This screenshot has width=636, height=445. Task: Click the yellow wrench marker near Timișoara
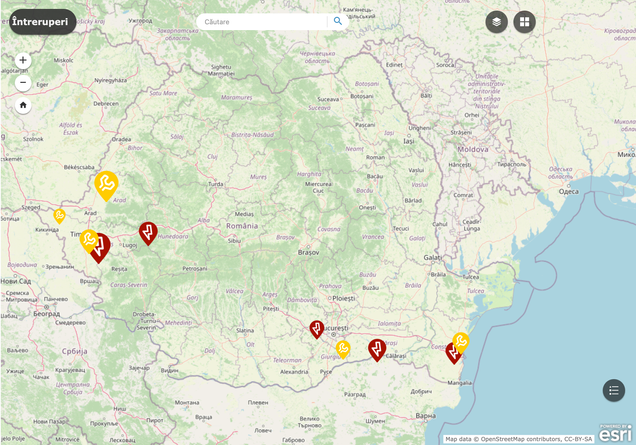[x=88, y=239]
